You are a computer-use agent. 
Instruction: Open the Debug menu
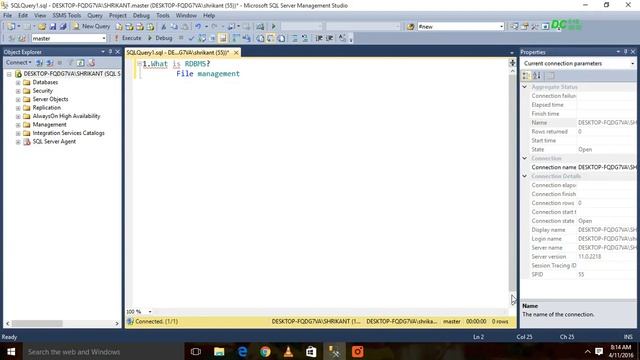tap(141, 16)
